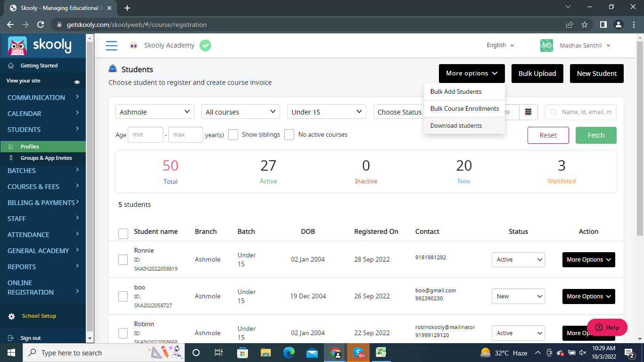Open the date picker calendar icon

[528, 112]
